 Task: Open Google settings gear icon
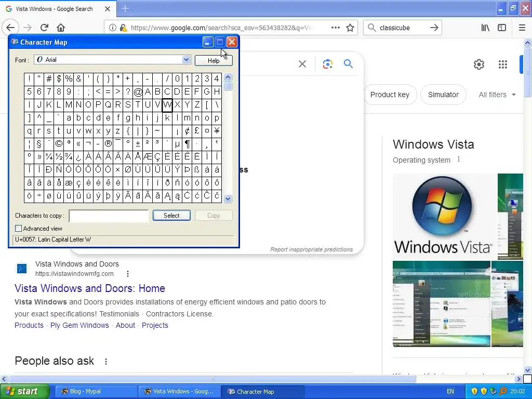(x=478, y=64)
